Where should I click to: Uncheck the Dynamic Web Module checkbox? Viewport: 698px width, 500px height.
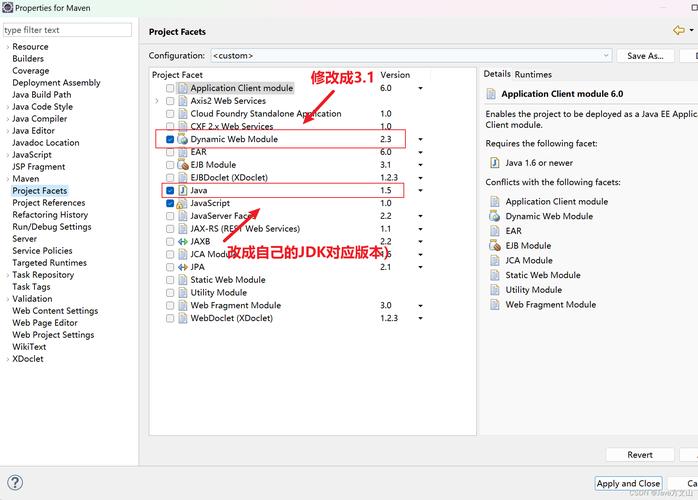click(170, 139)
